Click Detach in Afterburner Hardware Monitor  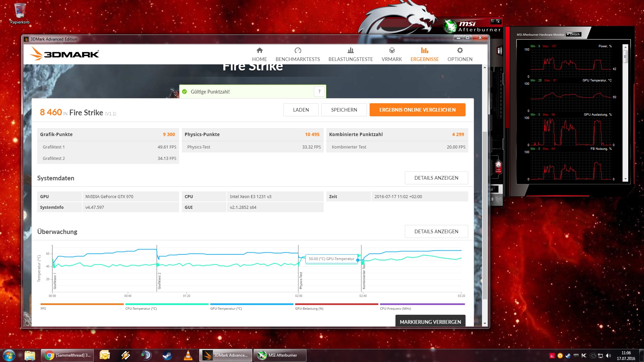(573, 35)
